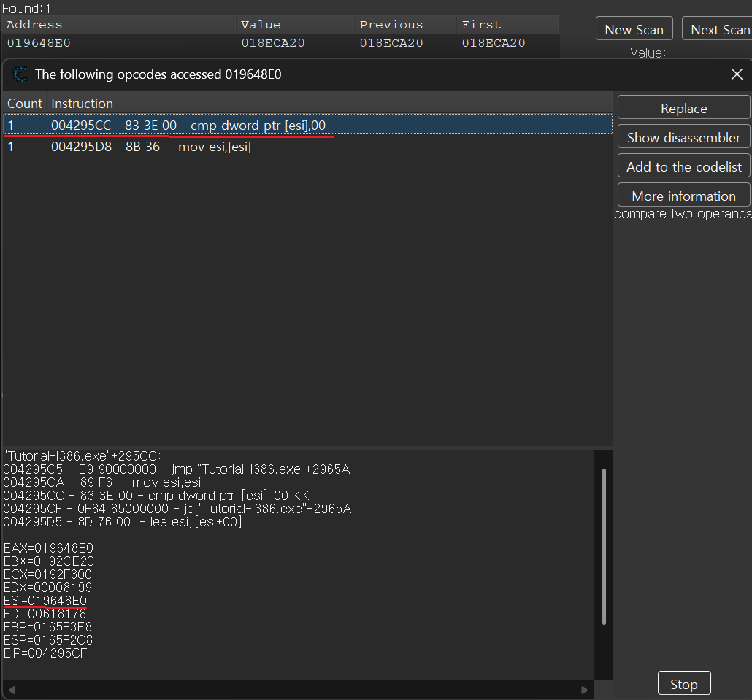Start a New Scan

tap(634, 29)
